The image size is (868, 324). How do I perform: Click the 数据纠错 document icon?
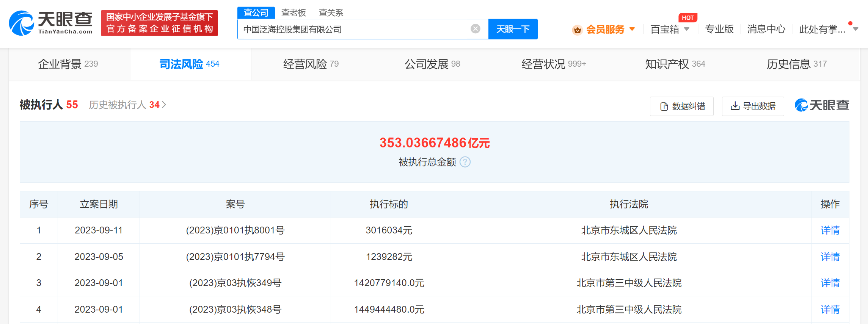pos(664,106)
